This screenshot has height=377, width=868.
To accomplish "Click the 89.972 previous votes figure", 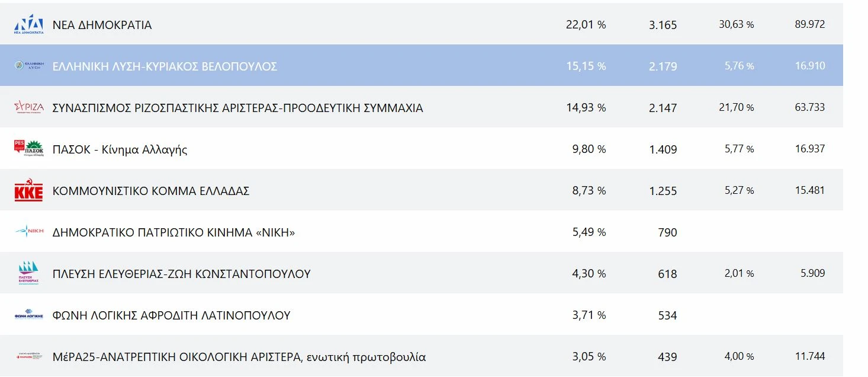I will click(809, 24).
